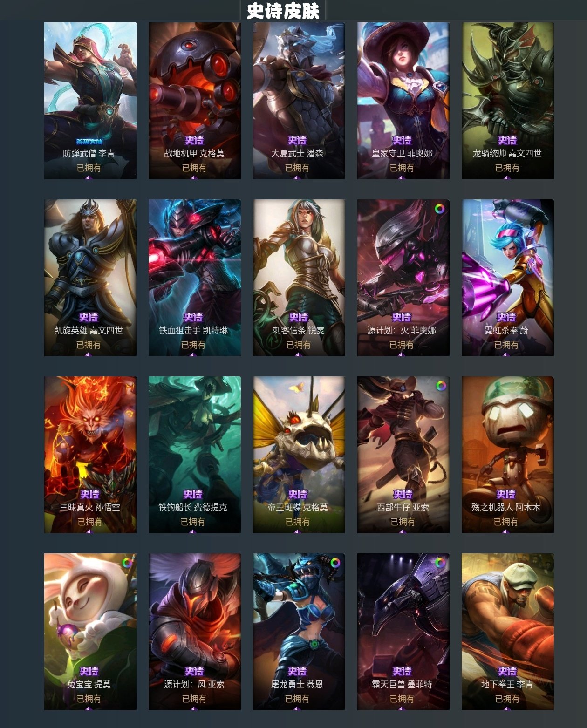Select the 三昧真火 孙悟空 skin thumbnail
The image size is (587, 728).
click(90, 455)
